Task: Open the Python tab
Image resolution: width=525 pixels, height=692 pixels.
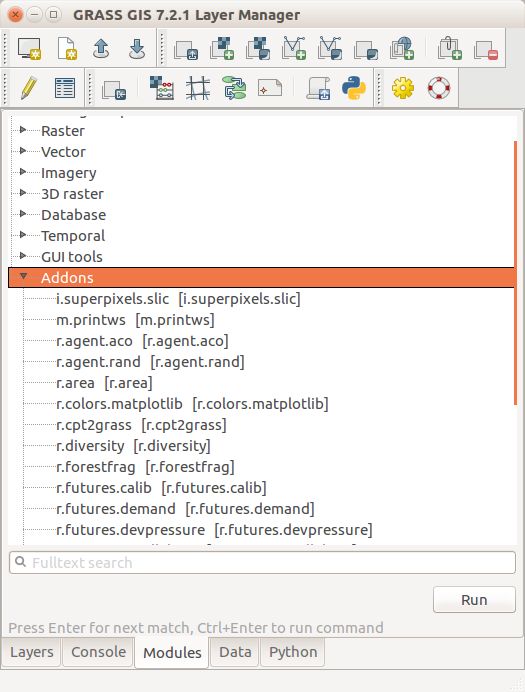Action: (293, 652)
